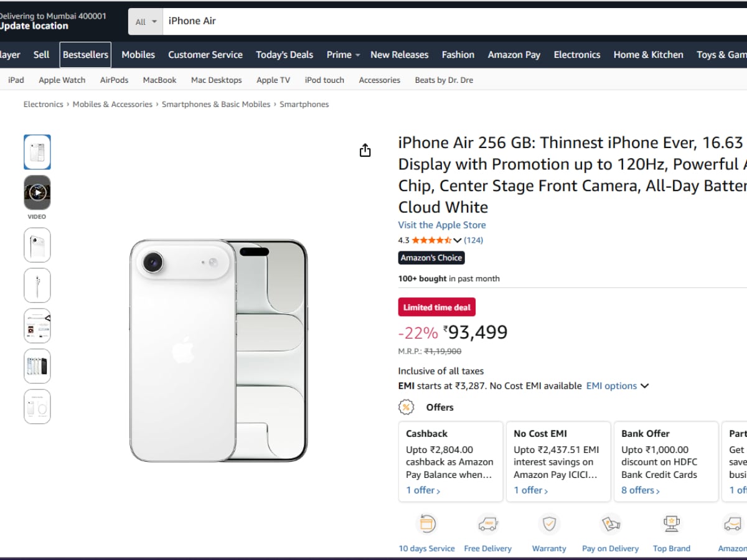747x560 pixels.
Task: Expand the star rating breakdown arrow
Action: click(458, 241)
